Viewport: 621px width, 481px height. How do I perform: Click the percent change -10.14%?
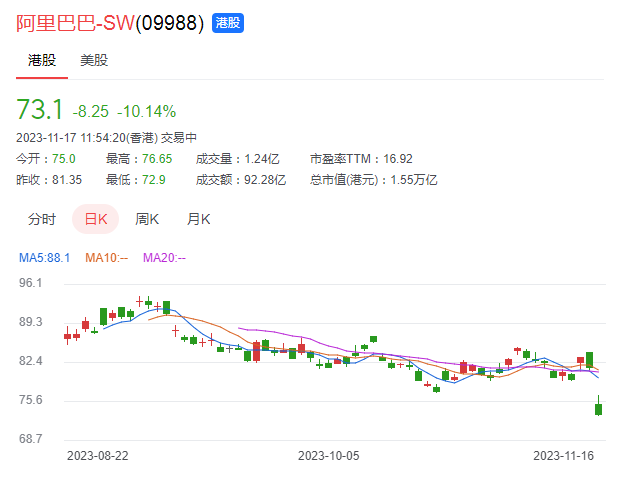[147, 112]
